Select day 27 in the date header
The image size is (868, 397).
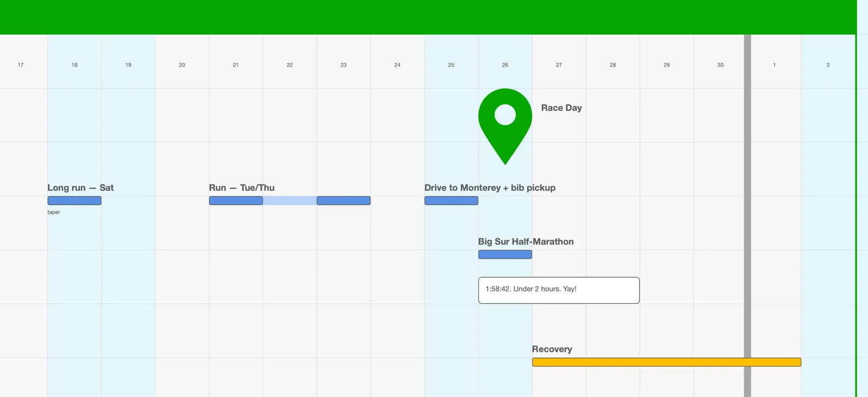click(559, 65)
